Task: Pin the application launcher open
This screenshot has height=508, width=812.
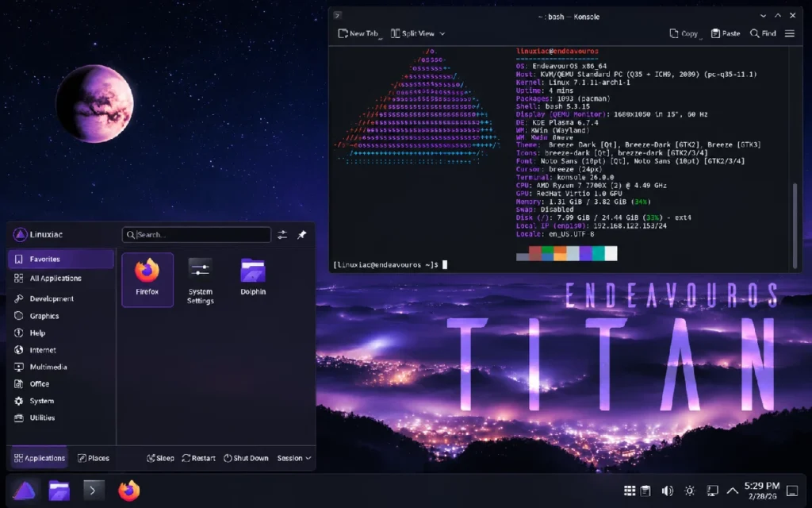Action: click(302, 235)
